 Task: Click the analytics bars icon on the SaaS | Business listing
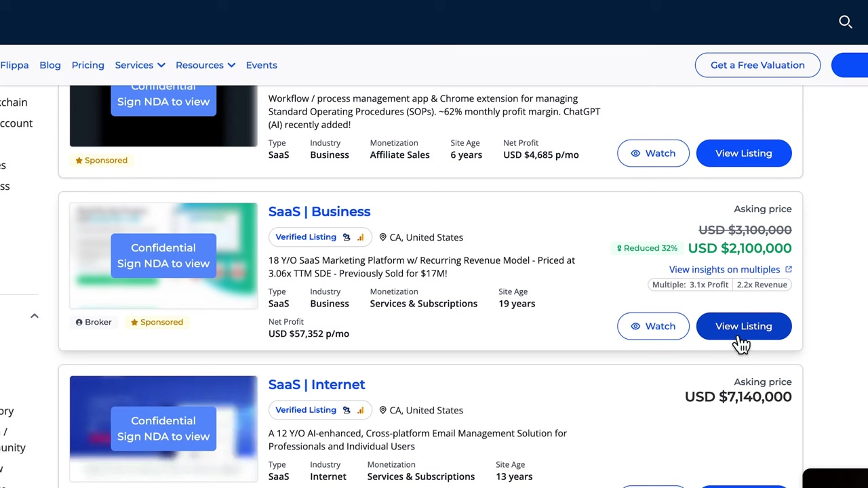[x=360, y=237]
